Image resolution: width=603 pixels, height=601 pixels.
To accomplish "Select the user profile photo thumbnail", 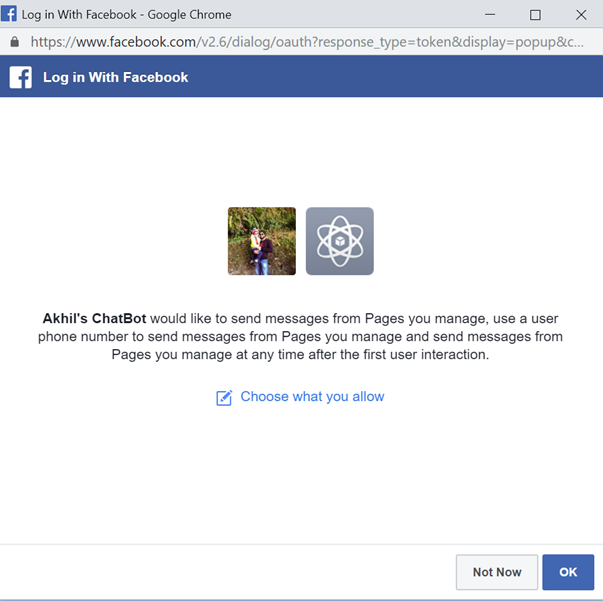I will (x=262, y=241).
